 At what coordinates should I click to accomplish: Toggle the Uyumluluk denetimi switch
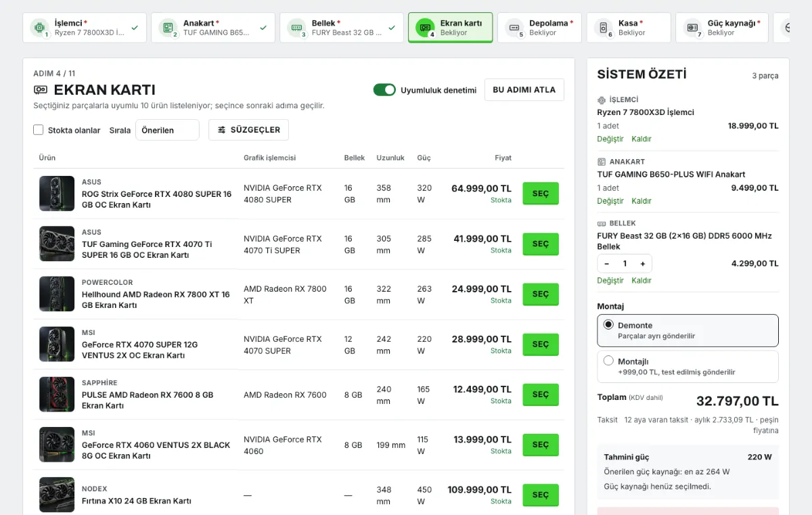click(384, 90)
